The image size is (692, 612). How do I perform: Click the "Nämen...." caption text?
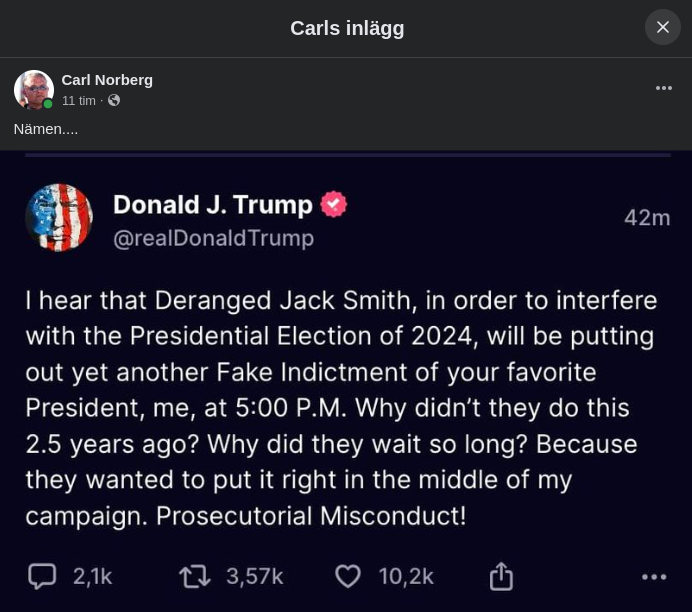coord(46,129)
